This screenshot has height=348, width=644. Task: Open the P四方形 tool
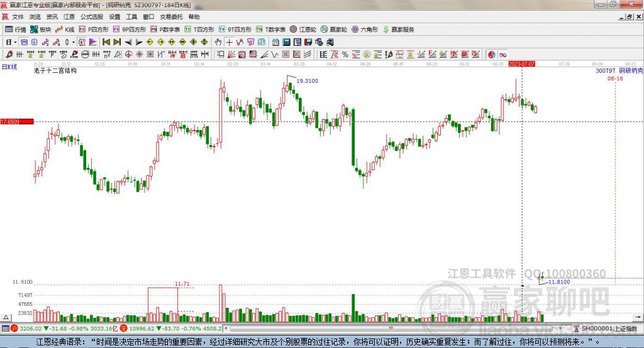pyautogui.click(x=94, y=29)
